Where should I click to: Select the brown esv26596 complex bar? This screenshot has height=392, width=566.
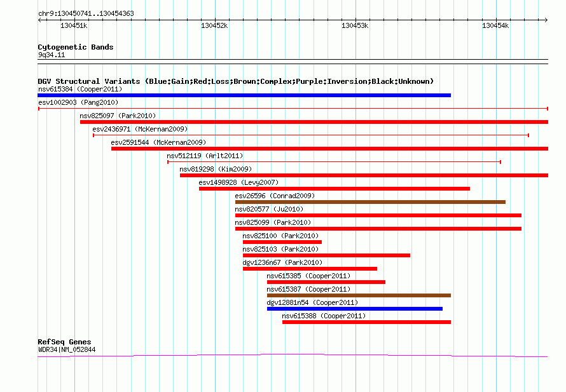tap(370, 202)
